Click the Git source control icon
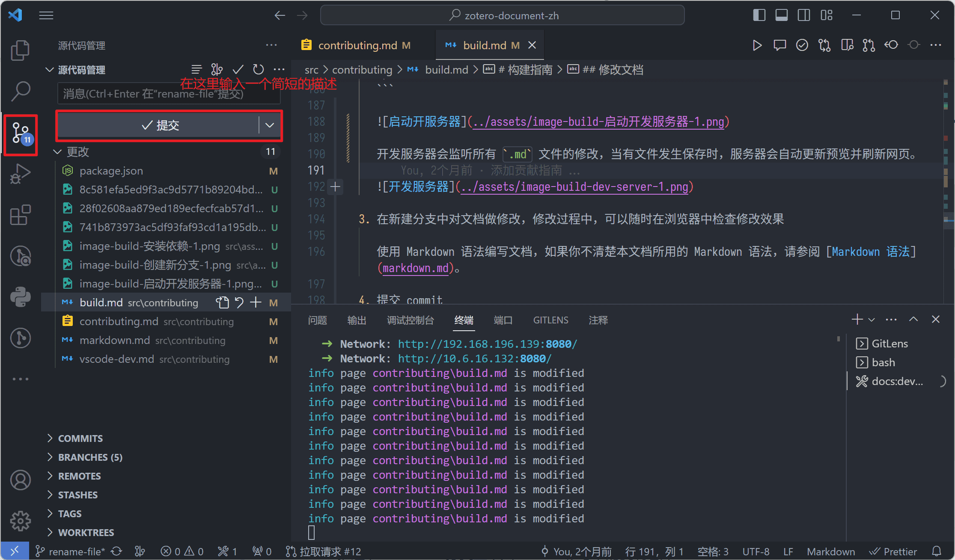The width and height of the screenshot is (955, 560). coord(19,132)
